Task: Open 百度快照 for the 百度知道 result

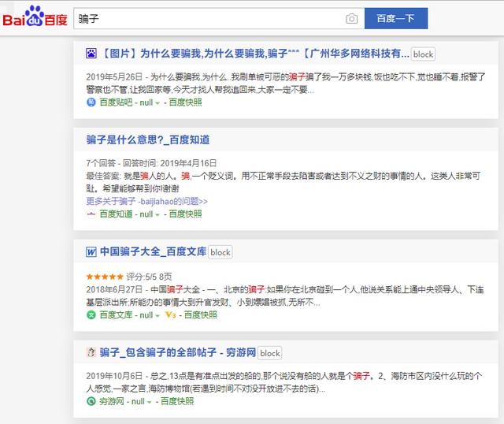Action: [x=186, y=214]
